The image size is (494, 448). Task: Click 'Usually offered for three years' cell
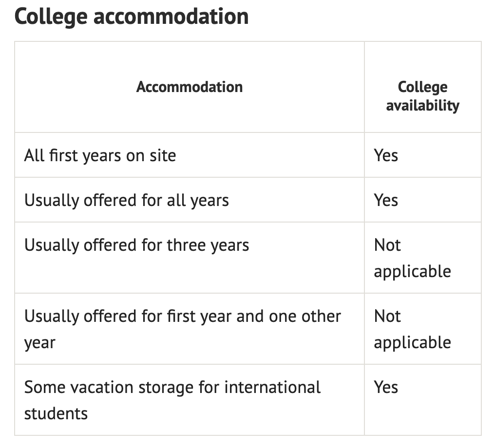pyautogui.click(x=137, y=244)
